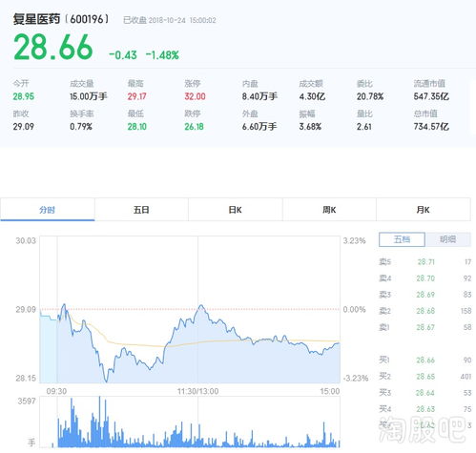Image resolution: width=476 pixels, height=453 pixels.
Task: Click the 委比 value 20.78%
Action: (x=370, y=96)
